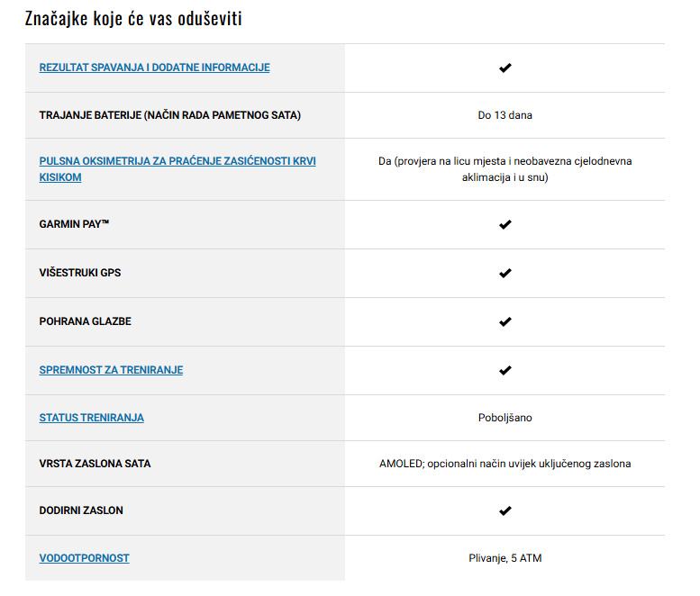
Task: Click the Dodirni zaslon checkmark icon
Action: (x=505, y=510)
